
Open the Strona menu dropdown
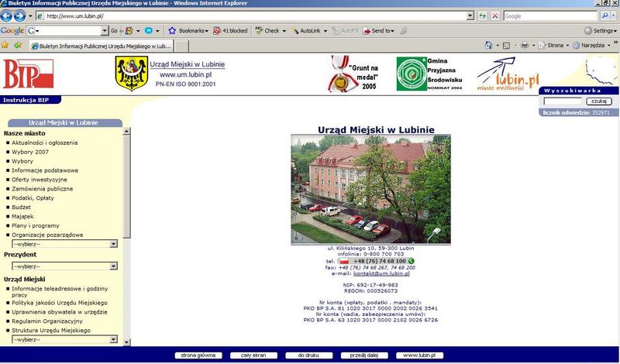[x=553, y=46]
